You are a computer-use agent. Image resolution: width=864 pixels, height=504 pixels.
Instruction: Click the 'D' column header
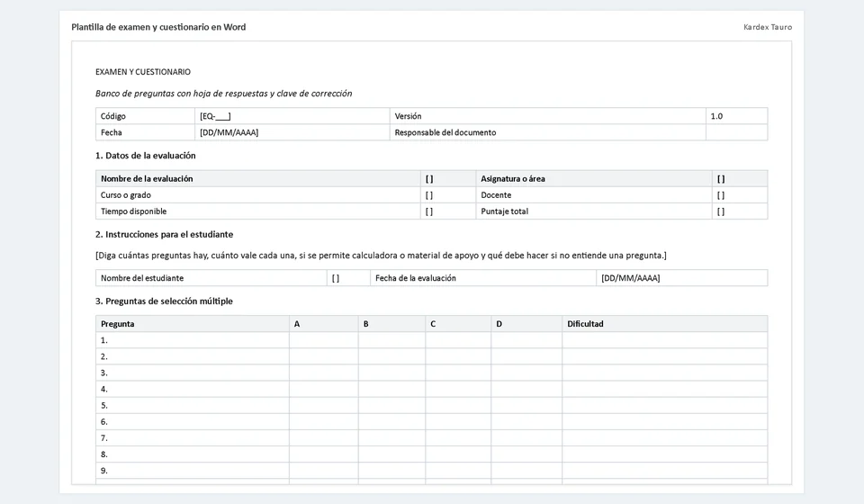tap(526, 324)
